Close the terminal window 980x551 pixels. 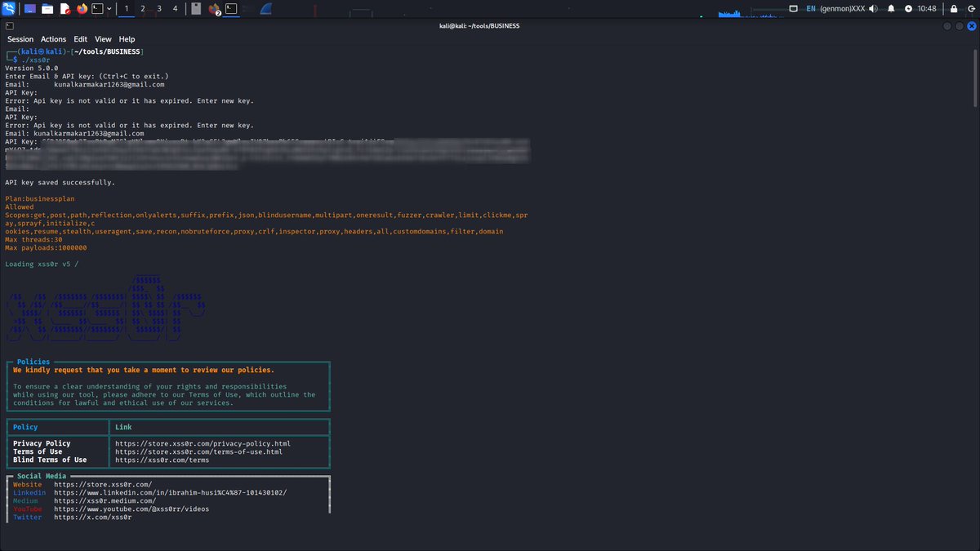tap(970, 25)
